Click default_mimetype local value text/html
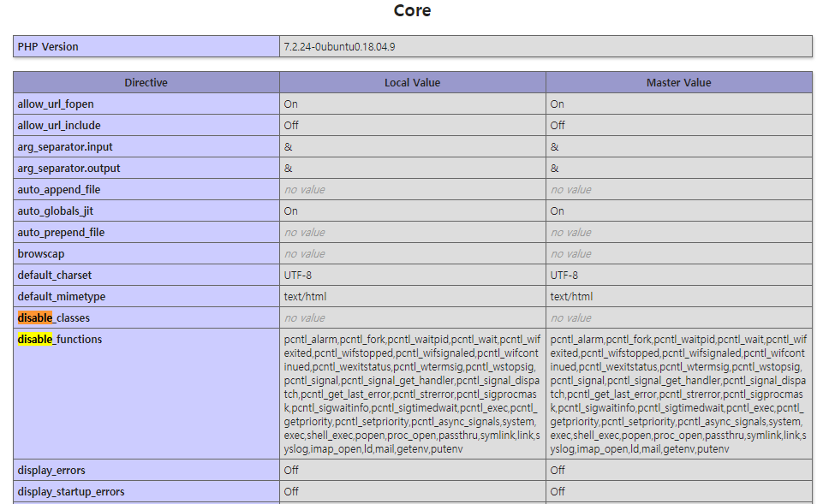The image size is (823, 504). (x=305, y=296)
